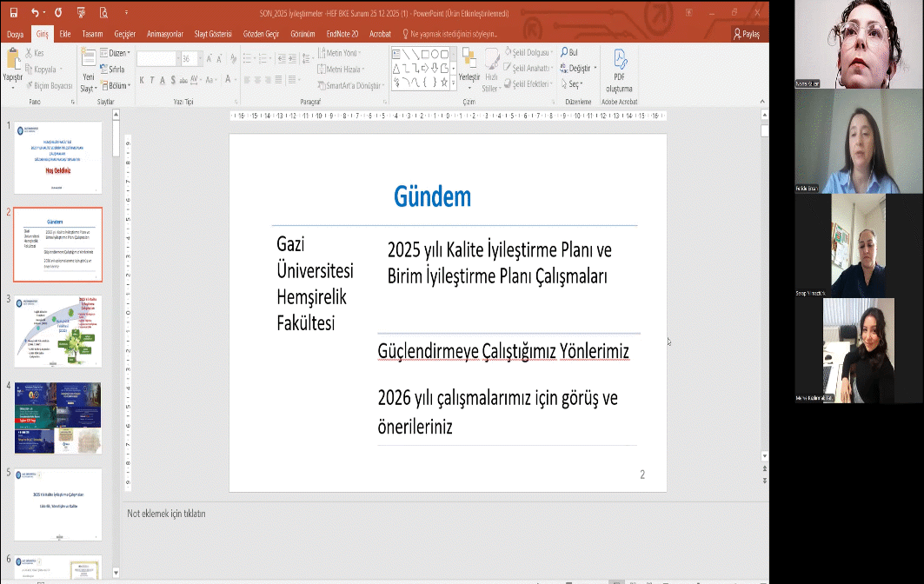
Task: Expand the Düzen layout dropdown
Action: tap(116, 52)
